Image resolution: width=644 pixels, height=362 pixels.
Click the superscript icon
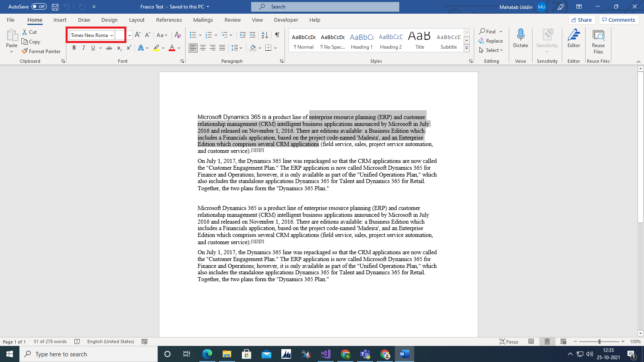point(128,47)
